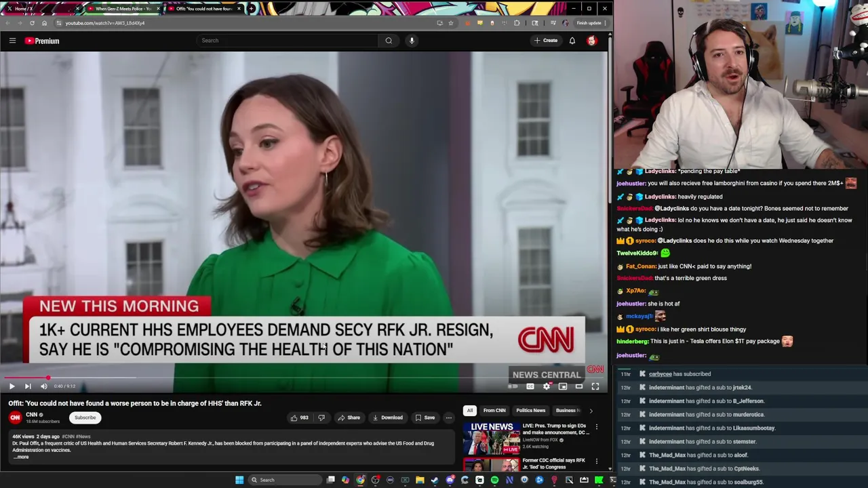Select the All filter chip
The height and width of the screenshot is (488, 868).
(x=469, y=410)
